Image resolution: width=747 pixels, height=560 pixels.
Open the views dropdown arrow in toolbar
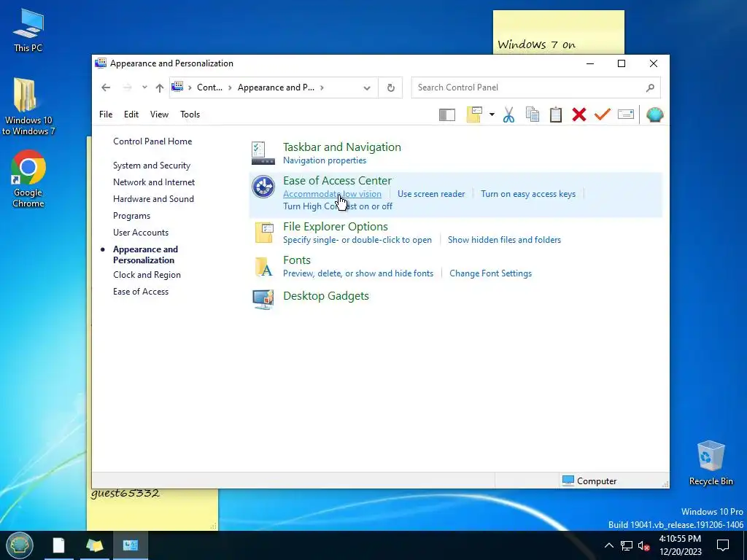pos(492,114)
